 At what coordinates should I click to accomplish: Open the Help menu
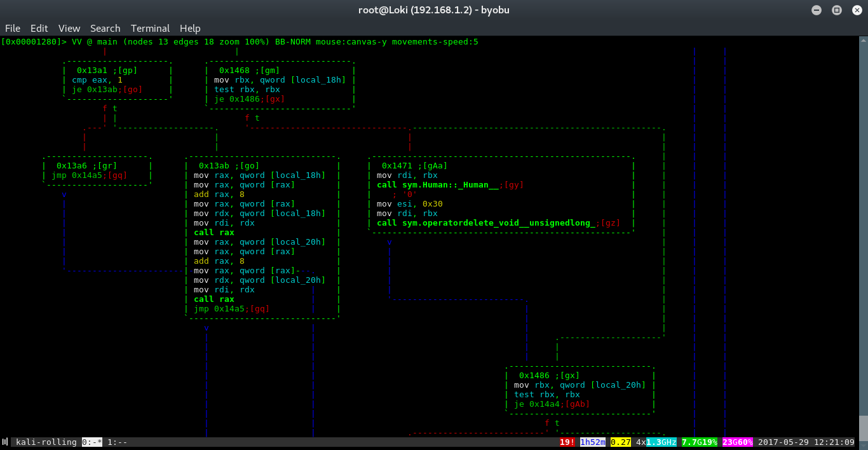190,28
